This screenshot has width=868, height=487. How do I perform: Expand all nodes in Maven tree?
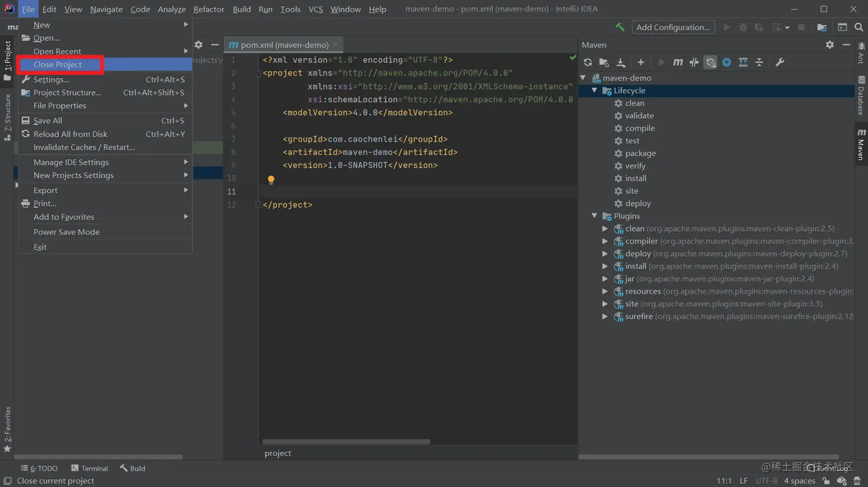click(743, 62)
